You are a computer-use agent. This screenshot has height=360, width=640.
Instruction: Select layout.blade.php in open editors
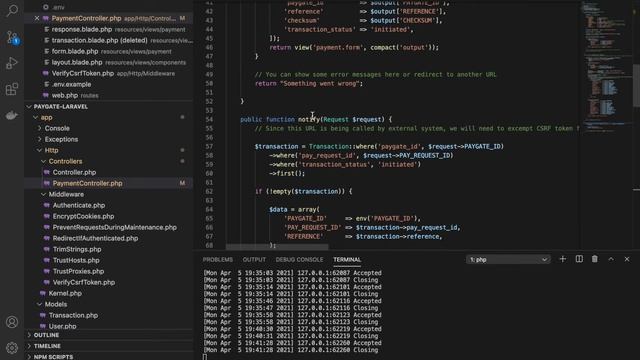[x=109, y=62]
